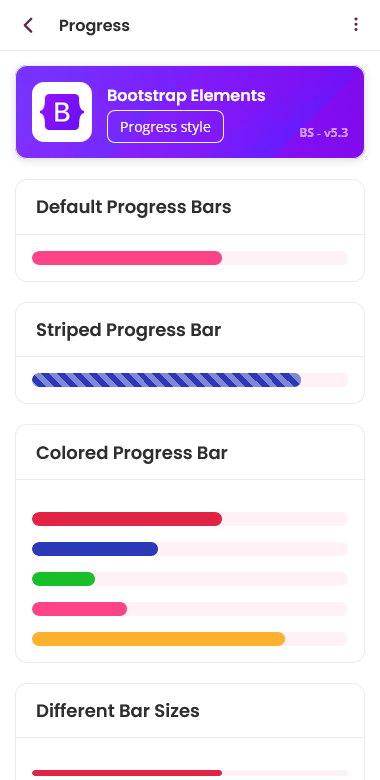Click the purple Bootstrap Elements banner
Screen dimensions: 380x780
pos(190,112)
